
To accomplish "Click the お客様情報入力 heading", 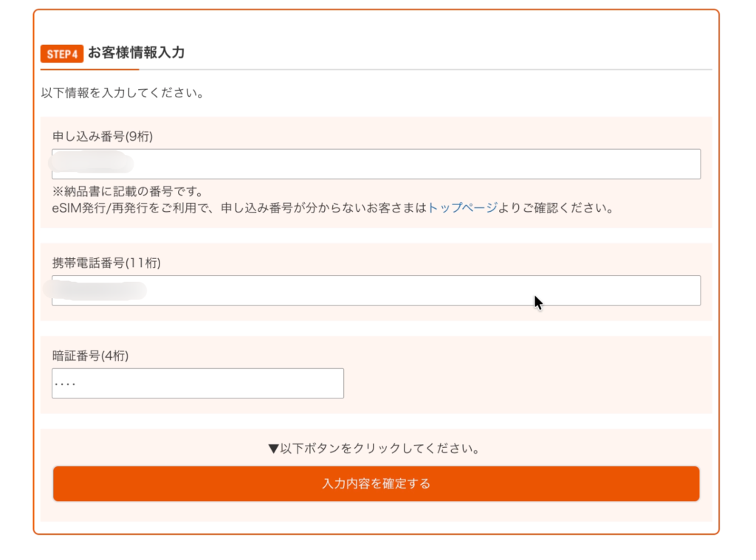I will [x=136, y=53].
